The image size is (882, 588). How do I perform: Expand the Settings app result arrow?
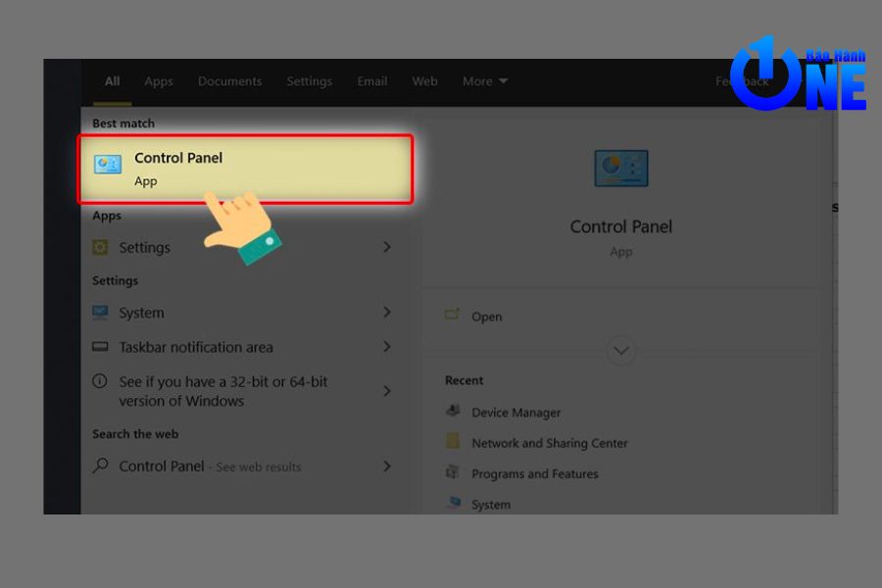[x=387, y=247]
